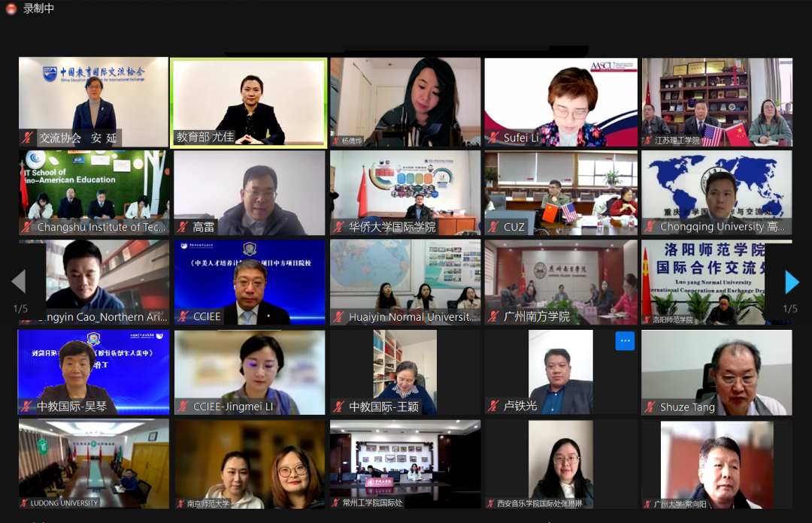The image size is (812, 523).
Task: Go to the next page of participants
Action: [792, 282]
